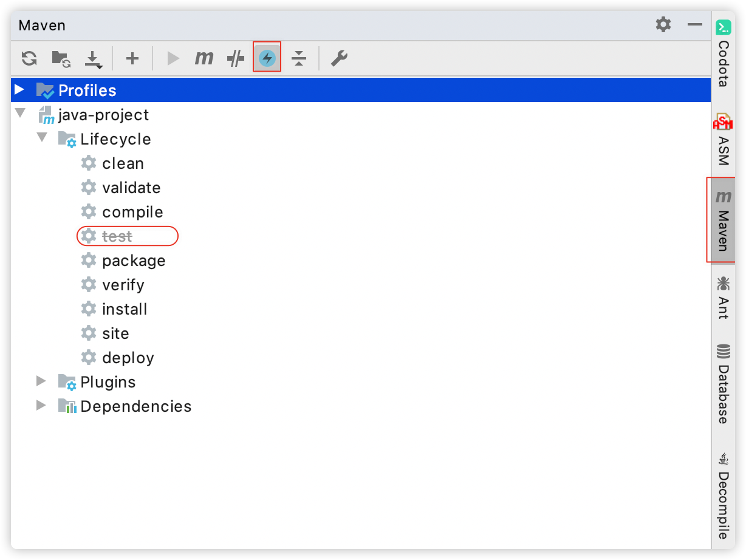Screen dimensions: 746x560
Task: Select the compile lifecycle phase
Action: click(x=133, y=212)
